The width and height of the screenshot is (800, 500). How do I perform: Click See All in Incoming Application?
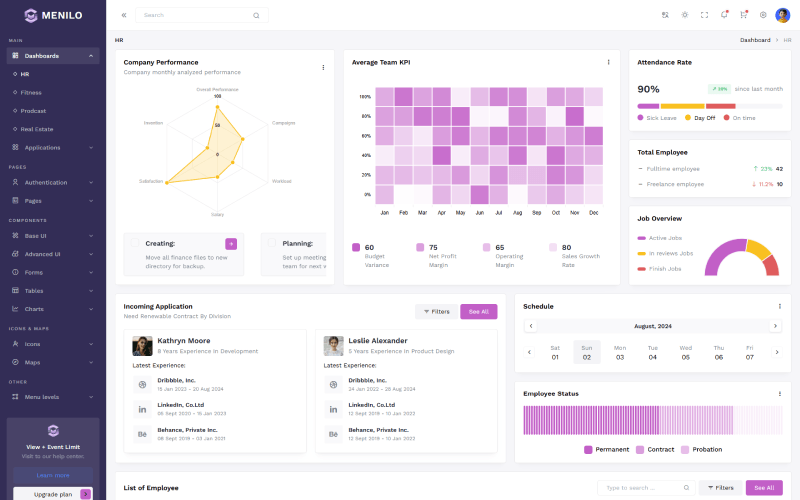click(478, 311)
